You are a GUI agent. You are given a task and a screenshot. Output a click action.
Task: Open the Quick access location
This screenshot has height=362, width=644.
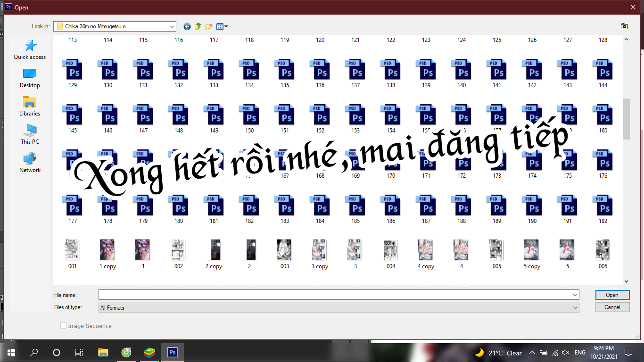30,49
